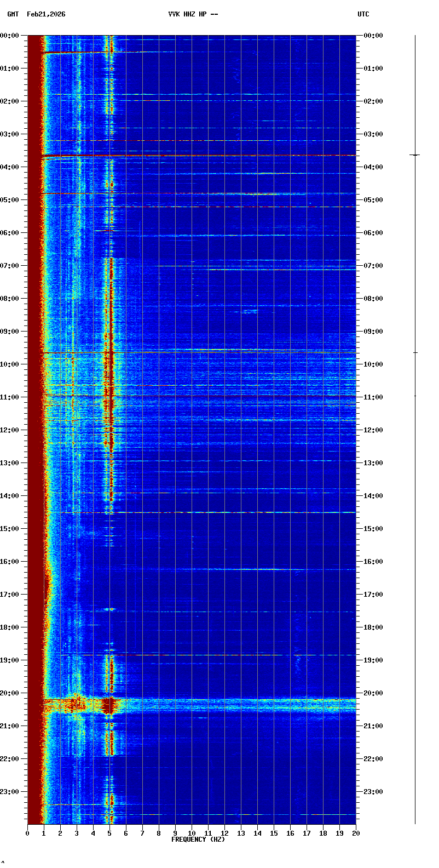Click the UTC label in the header

(x=363, y=14)
